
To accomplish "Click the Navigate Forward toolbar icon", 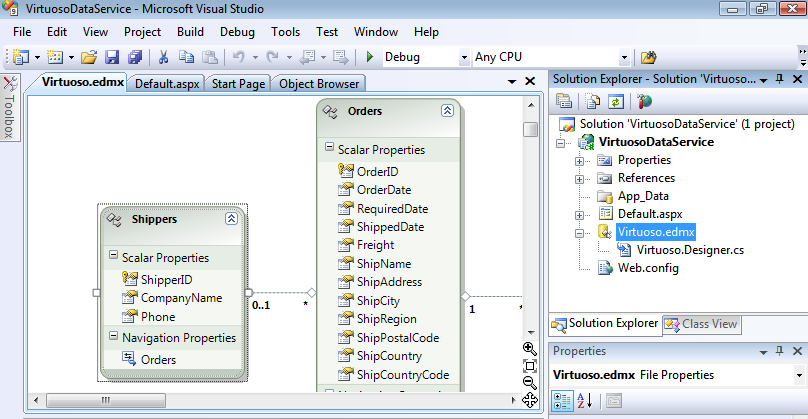I will coord(341,57).
